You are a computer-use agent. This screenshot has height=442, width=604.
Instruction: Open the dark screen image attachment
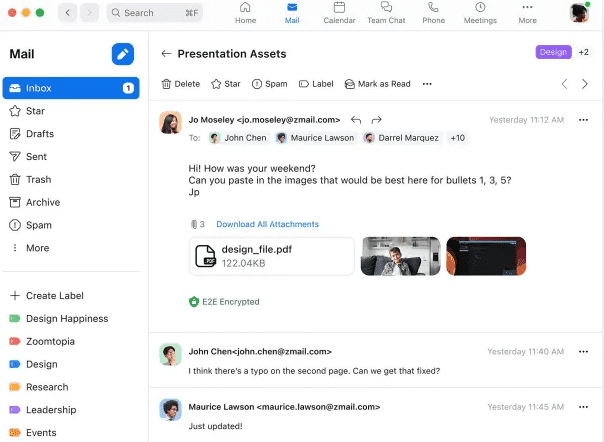click(x=486, y=256)
